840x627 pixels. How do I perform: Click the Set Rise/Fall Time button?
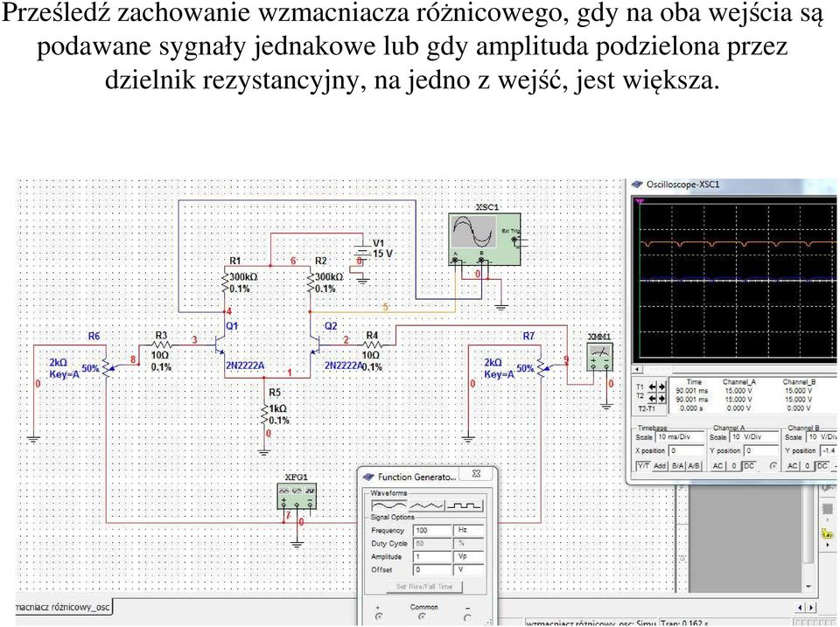(x=424, y=587)
